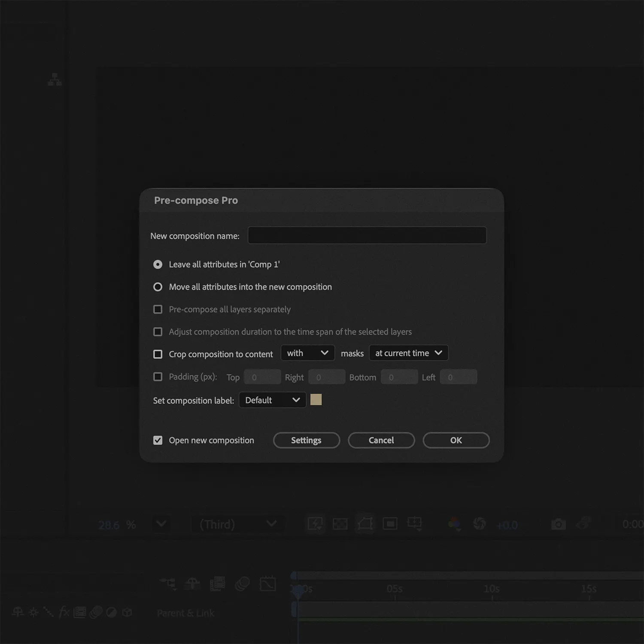Toggle Hide Shy Layers icon in timeline
This screenshot has width=644, height=644.
pyautogui.click(x=192, y=584)
